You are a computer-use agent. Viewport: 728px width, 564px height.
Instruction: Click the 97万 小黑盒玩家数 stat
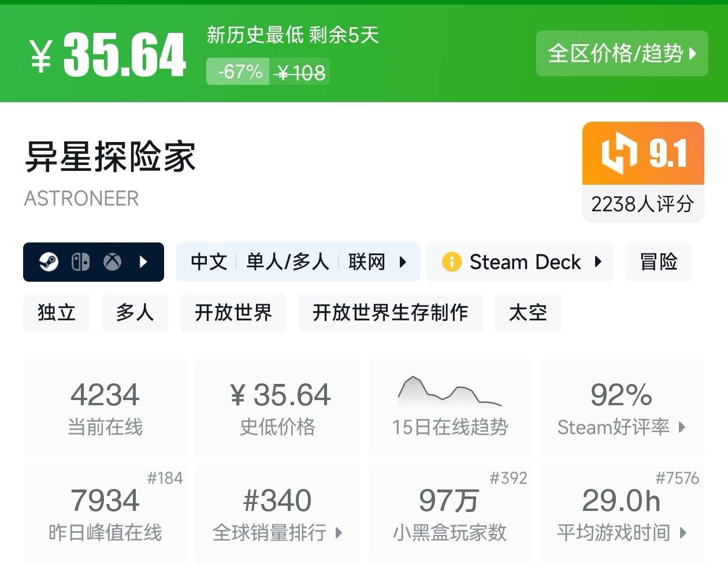[450, 514]
